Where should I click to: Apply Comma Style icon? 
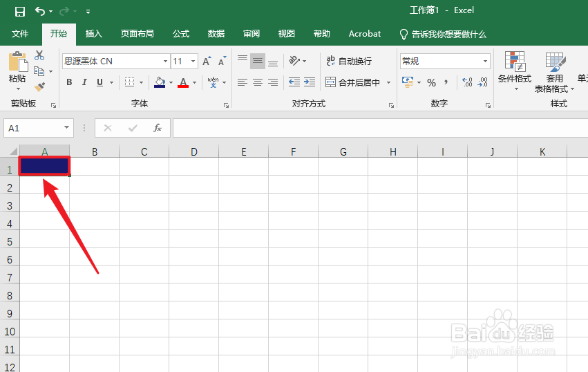coord(446,82)
